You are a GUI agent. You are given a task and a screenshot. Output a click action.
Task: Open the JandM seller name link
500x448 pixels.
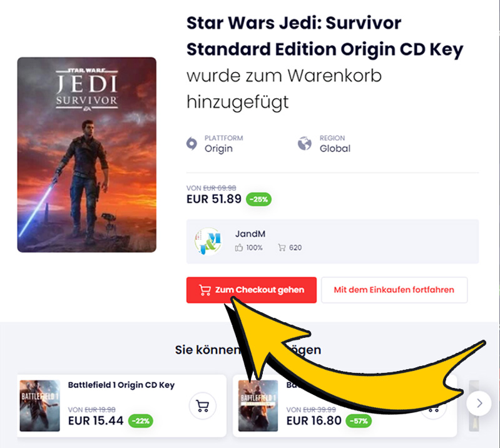[250, 234]
